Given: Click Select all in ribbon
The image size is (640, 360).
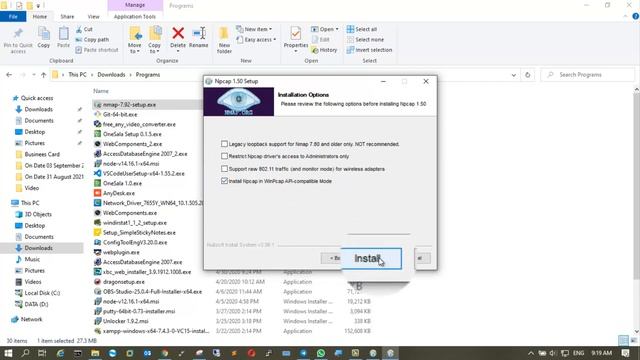Looking at the screenshot, I should pyautogui.click(x=362, y=29).
